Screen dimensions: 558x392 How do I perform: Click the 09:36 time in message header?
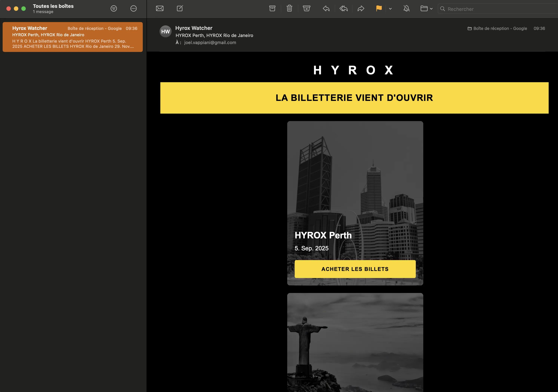point(539,28)
